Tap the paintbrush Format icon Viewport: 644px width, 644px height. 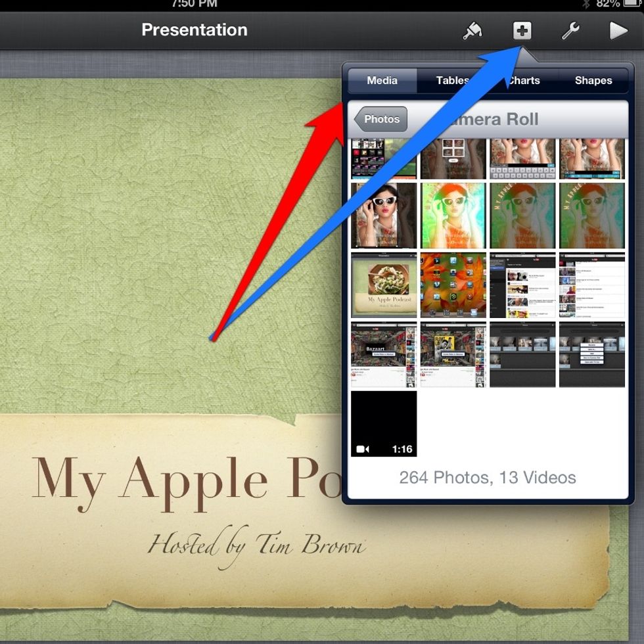click(472, 31)
